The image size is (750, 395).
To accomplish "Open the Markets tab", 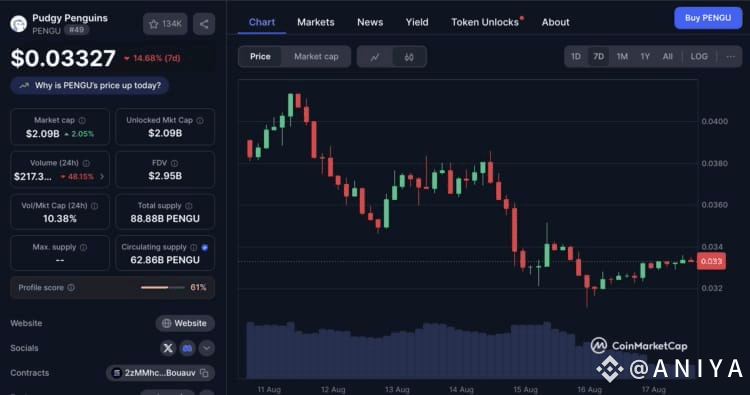I will [x=316, y=22].
